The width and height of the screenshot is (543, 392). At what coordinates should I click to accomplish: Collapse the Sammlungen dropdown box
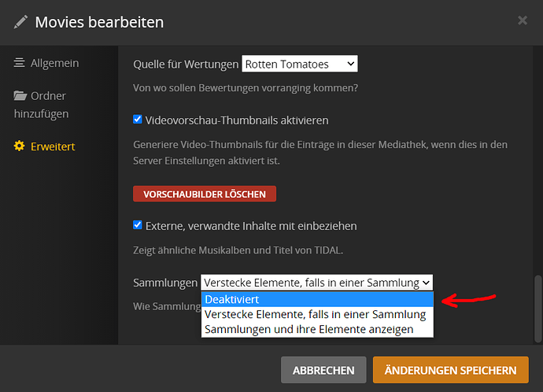[x=316, y=283]
